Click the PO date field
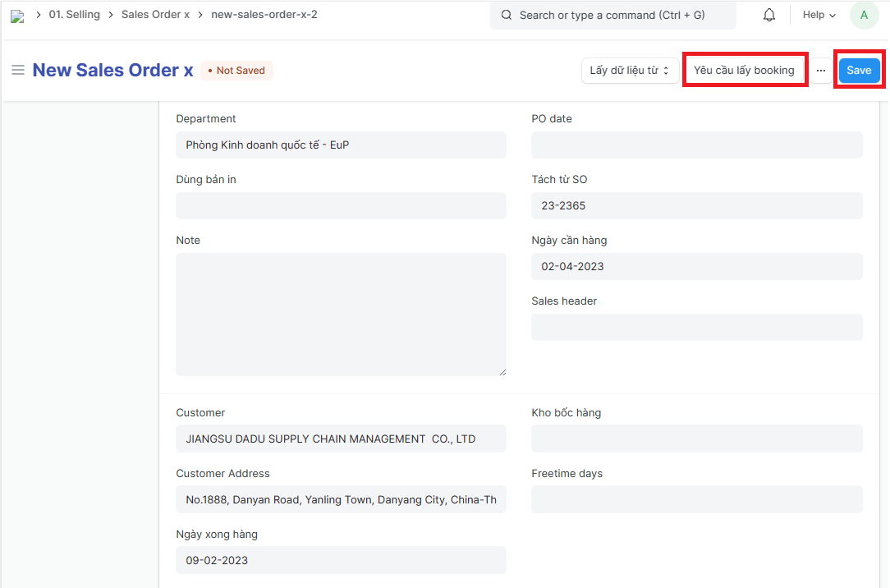 tap(696, 145)
